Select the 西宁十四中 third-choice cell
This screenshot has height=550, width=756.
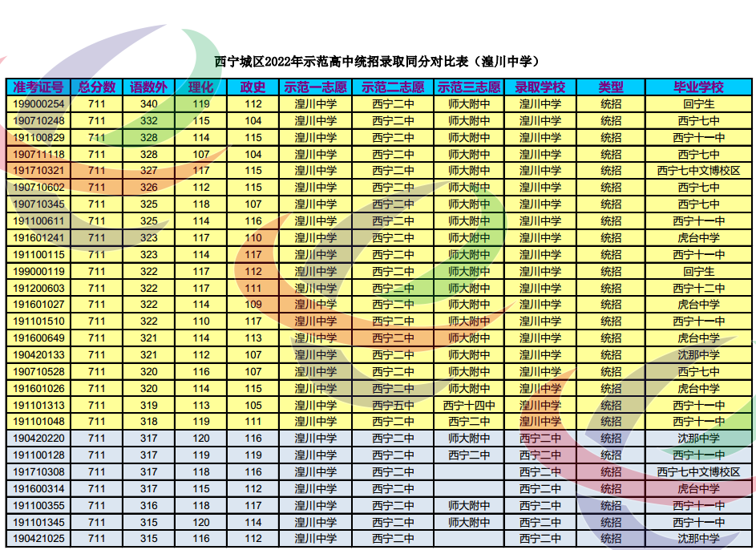[x=469, y=405]
